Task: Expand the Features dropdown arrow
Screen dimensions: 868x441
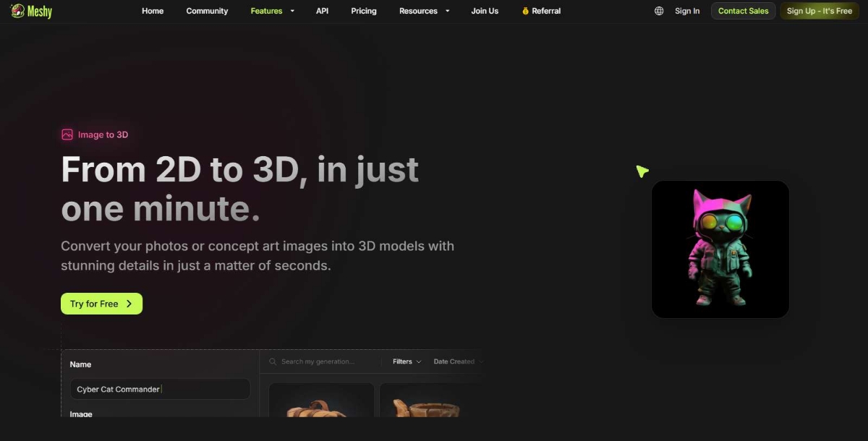Action: [x=292, y=11]
